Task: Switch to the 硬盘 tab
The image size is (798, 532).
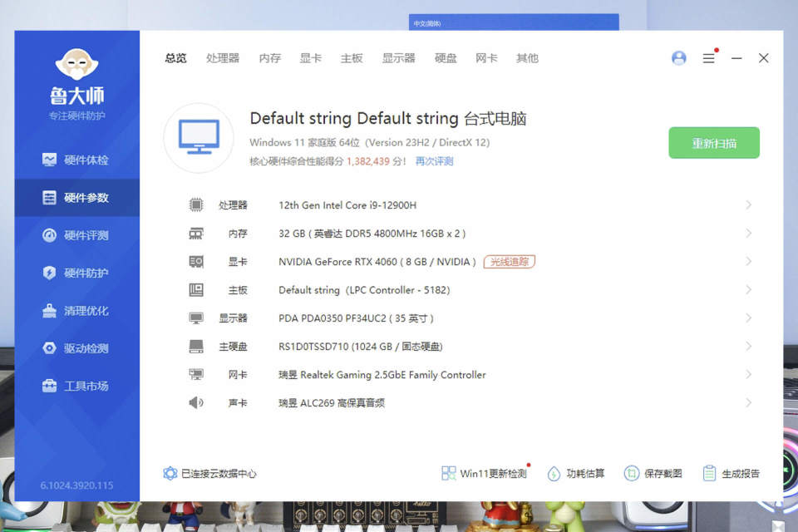Action: [446, 58]
